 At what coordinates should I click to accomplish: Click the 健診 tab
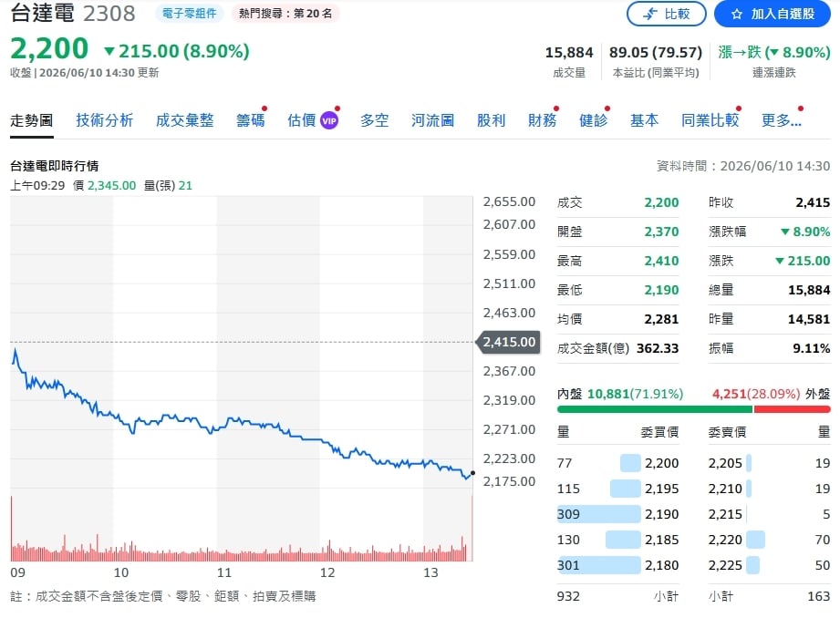tap(593, 120)
